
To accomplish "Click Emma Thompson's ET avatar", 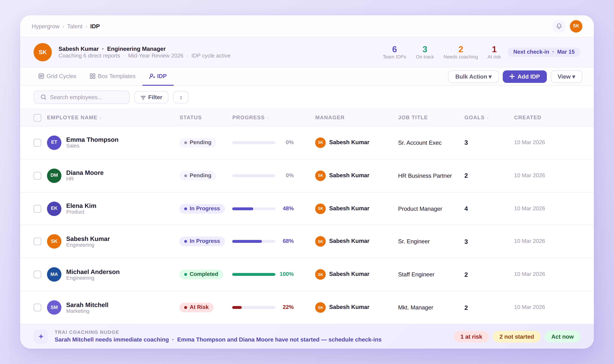I will pyautogui.click(x=54, y=143).
